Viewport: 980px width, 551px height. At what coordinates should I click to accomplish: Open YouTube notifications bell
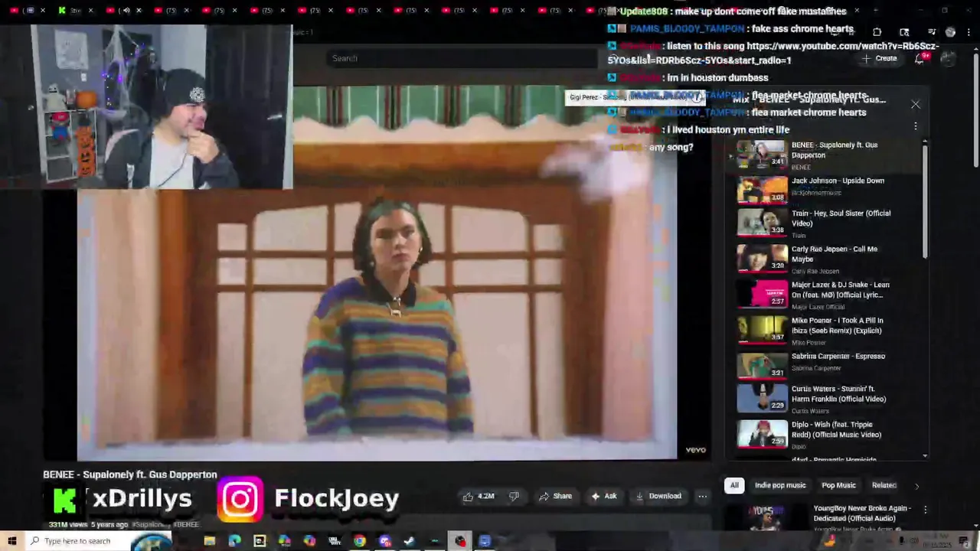coord(920,58)
